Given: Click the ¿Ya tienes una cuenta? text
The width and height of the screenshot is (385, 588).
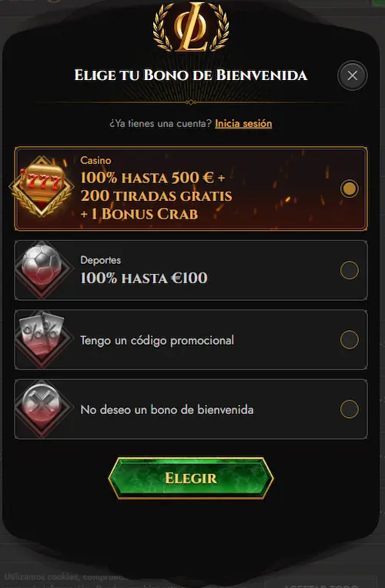Looking at the screenshot, I should point(161,123).
